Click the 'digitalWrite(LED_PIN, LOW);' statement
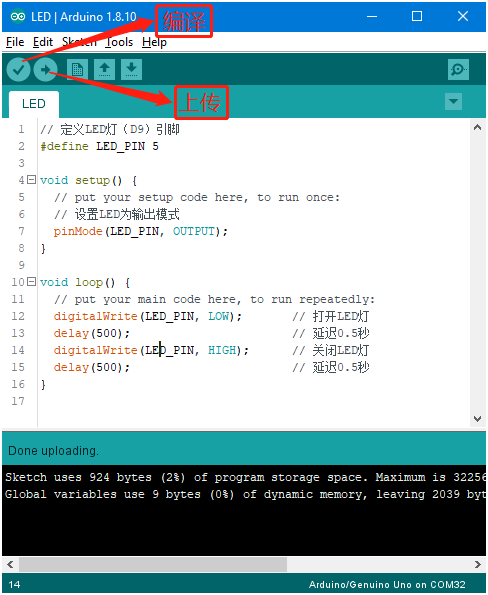 148,316
